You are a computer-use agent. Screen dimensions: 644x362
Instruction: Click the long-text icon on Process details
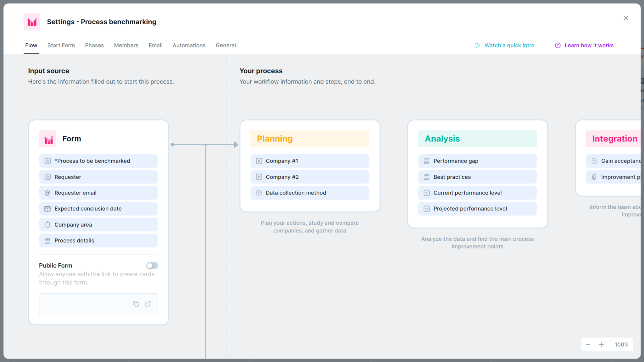(x=47, y=240)
